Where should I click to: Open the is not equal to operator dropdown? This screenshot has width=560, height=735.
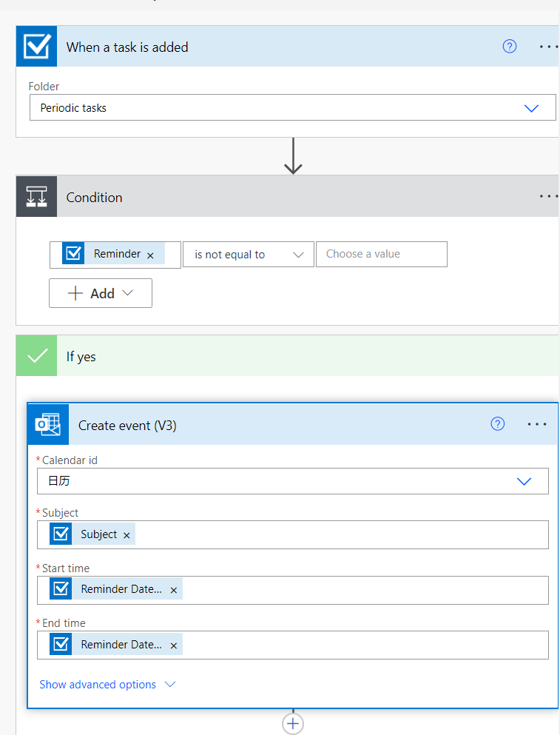pos(249,254)
